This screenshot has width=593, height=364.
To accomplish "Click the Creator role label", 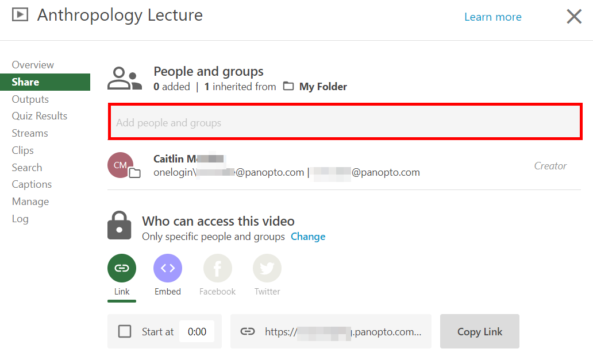I will 550,166.
